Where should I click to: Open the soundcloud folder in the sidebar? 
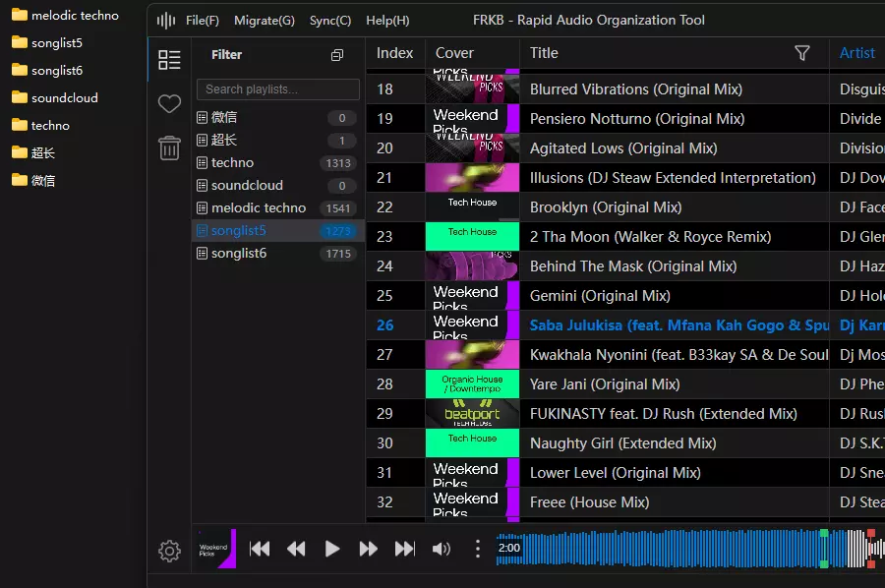pyautogui.click(x=67, y=97)
